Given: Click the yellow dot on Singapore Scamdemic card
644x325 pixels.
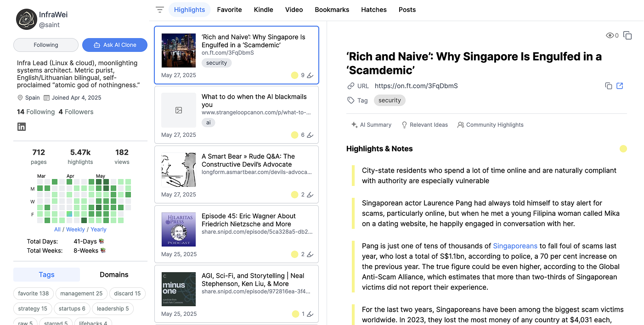Looking at the screenshot, I should (295, 75).
